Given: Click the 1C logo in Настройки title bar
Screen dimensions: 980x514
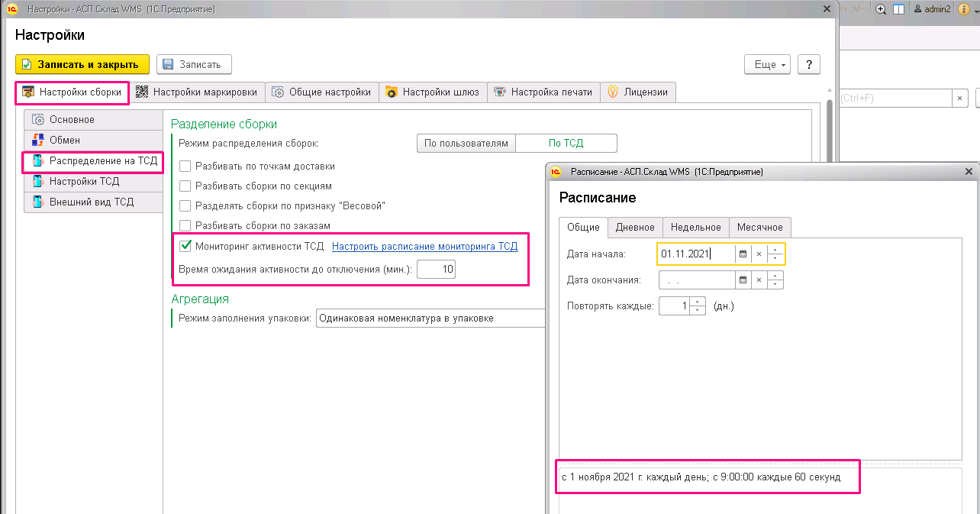Looking at the screenshot, I should 12,9.
